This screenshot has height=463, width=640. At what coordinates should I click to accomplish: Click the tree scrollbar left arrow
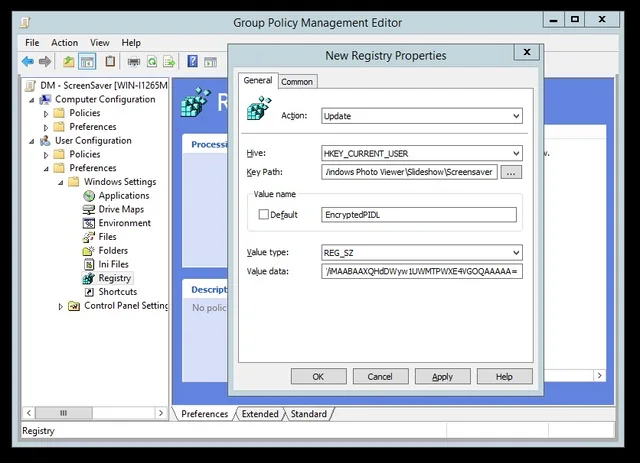click(x=29, y=413)
